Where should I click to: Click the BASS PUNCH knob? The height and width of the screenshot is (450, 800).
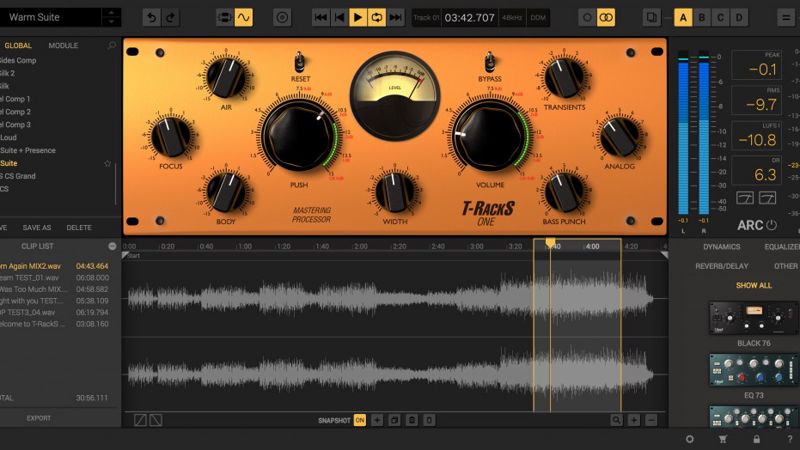click(564, 192)
